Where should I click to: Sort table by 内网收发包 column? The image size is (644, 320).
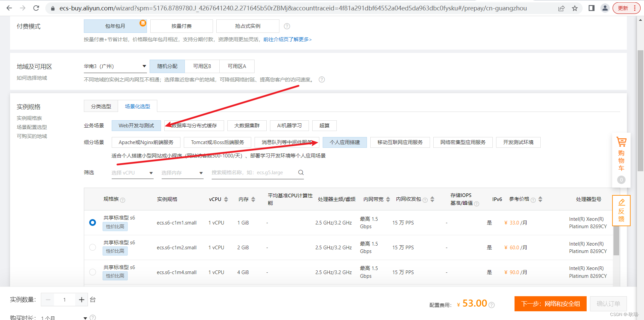432,199
